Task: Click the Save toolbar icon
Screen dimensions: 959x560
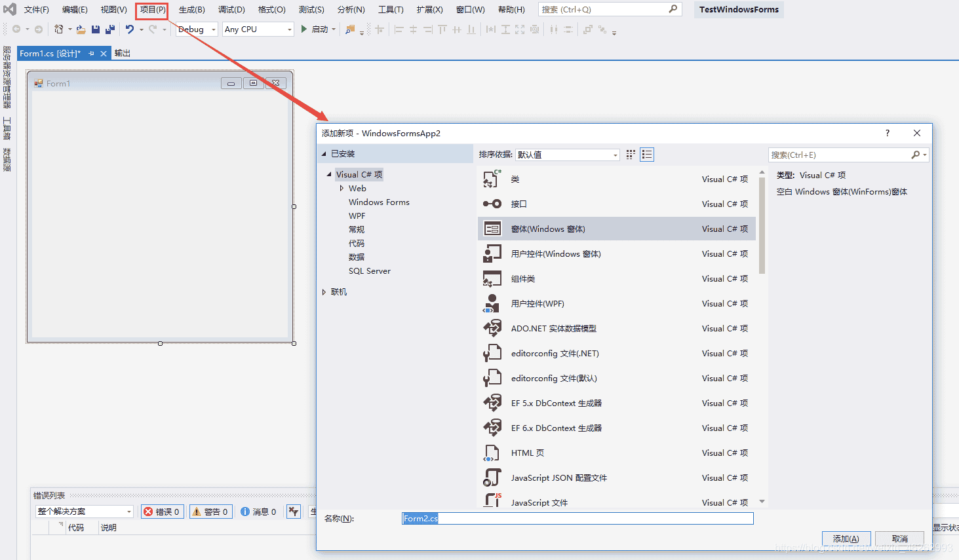Action: 96,29
